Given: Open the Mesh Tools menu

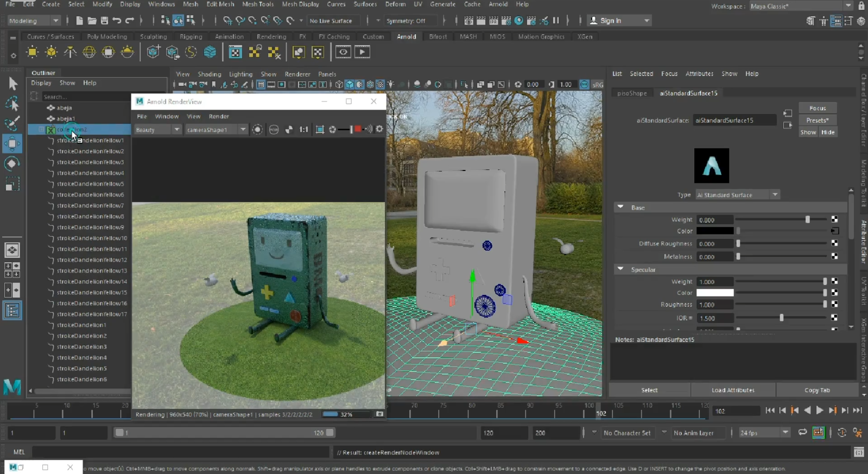Looking at the screenshot, I should [258, 4].
